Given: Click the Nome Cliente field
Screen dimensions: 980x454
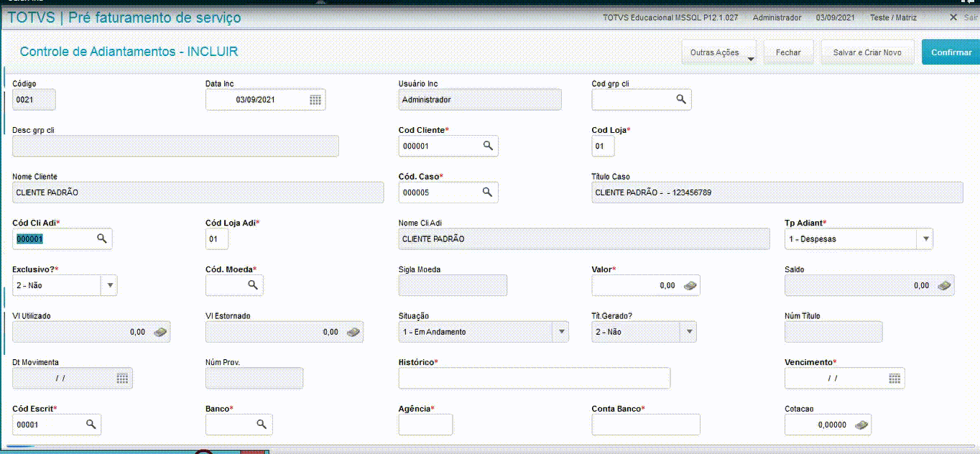Looking at the screenshot, I should [198, 193].
